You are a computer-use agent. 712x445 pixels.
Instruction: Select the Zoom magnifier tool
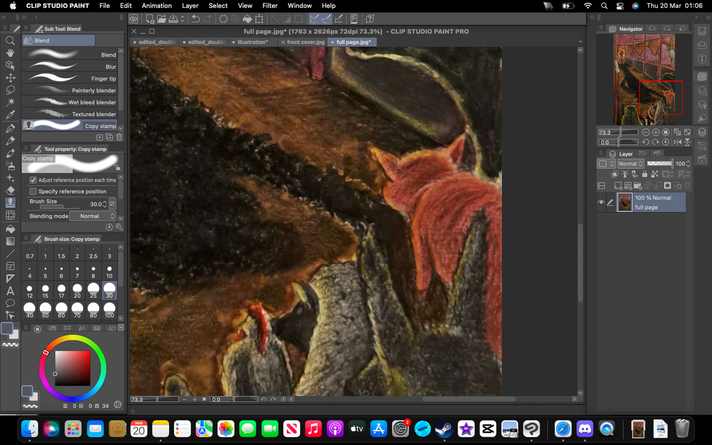pyautogui.click(x=10, y=41)
